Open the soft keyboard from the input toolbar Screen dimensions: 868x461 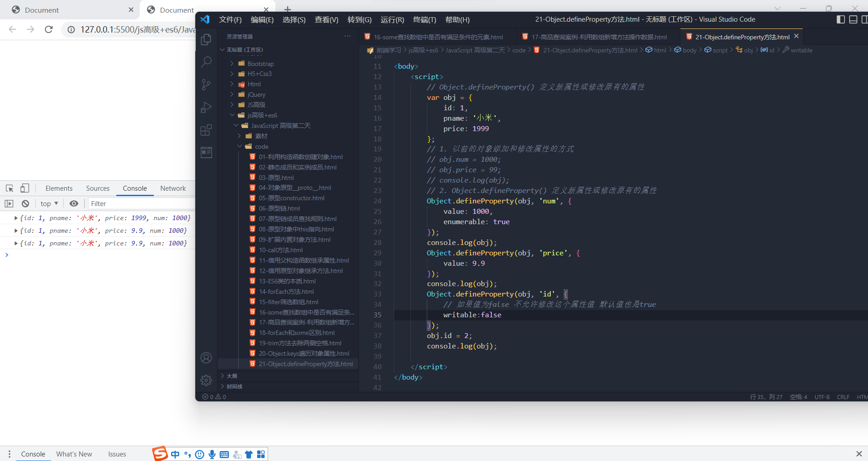224,454
